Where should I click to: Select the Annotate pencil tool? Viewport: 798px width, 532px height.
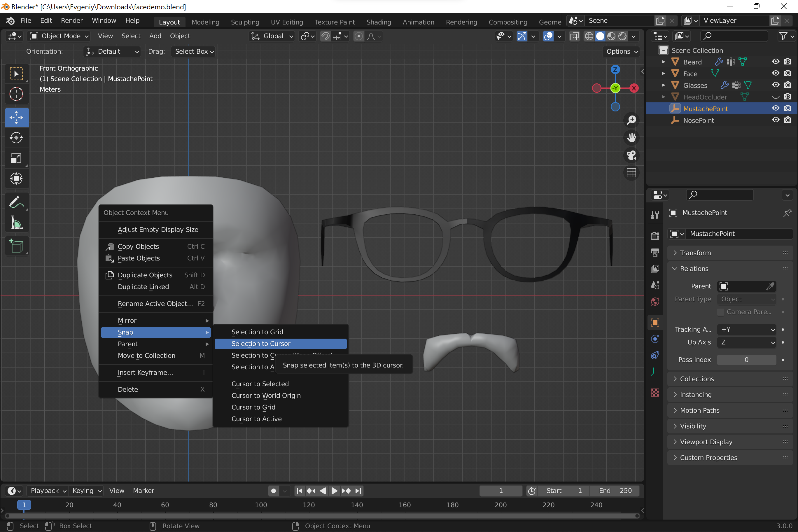pos(16,202)
